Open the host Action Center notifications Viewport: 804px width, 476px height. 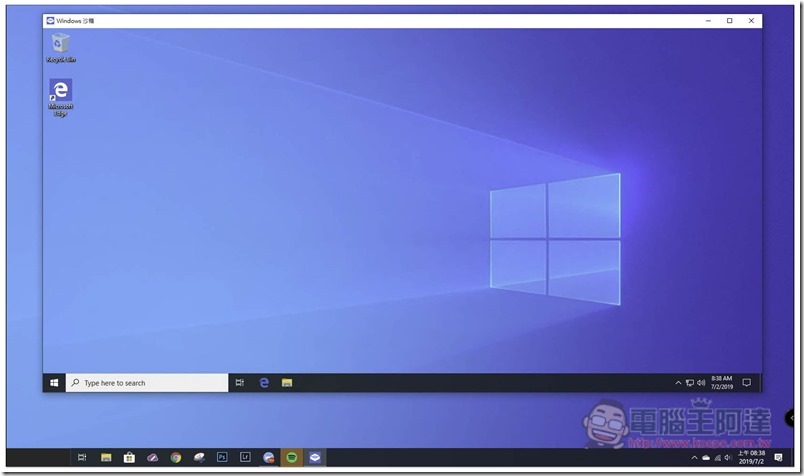pyautogui.click(x=778, y=458)
